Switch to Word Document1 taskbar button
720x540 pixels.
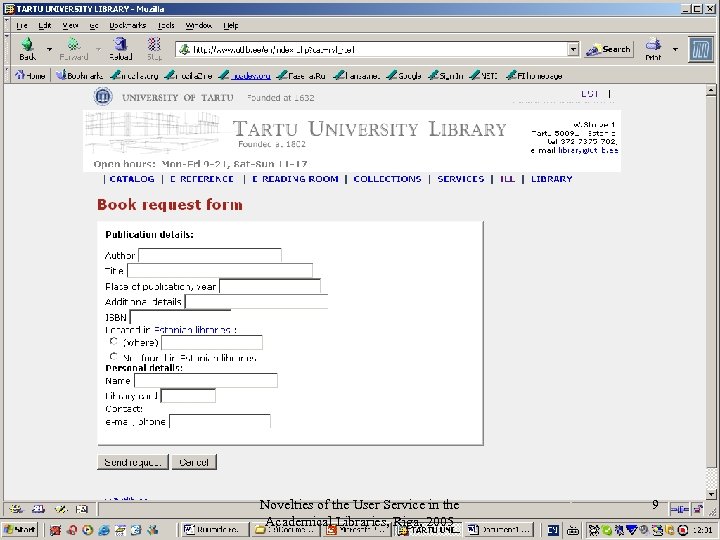(x=499, y=530)
